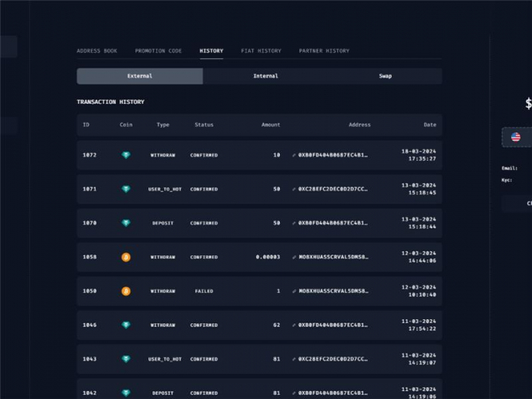Click the FAILED status in row 1050

(x=204, y=291)
